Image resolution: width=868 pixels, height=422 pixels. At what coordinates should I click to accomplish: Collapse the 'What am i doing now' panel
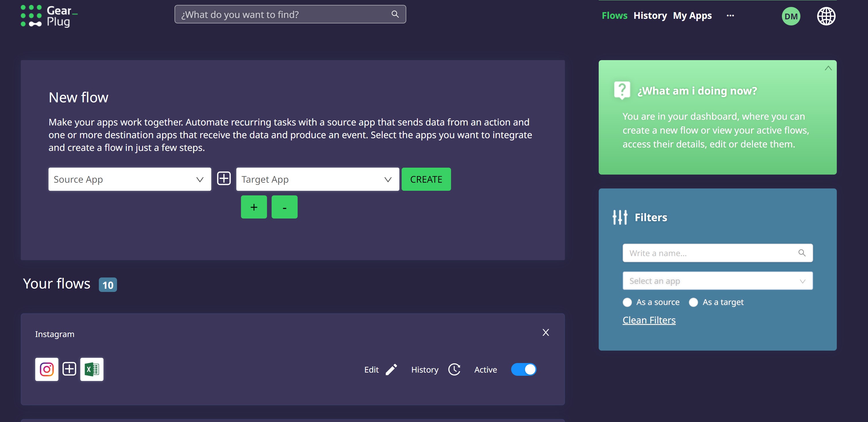tap(828, 69)
